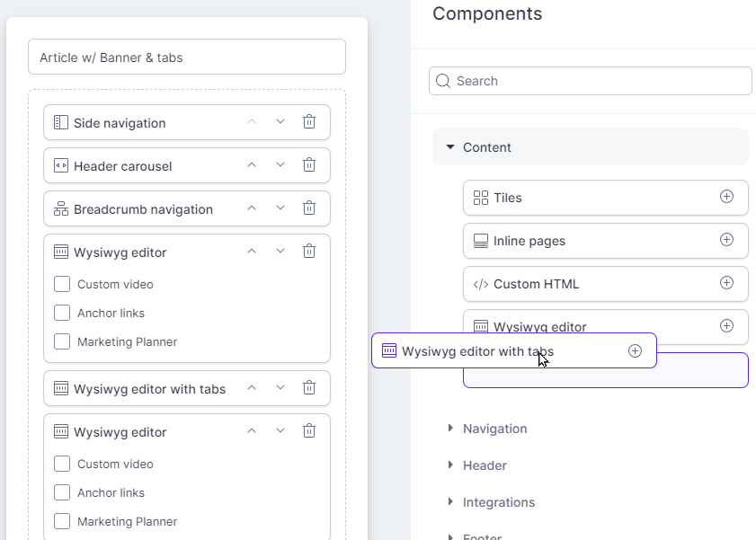Edit the Article w/ Banner & tabs name field
Viewport: 756px width, 540px height.
pyautogui.click(x=187, y=57)
